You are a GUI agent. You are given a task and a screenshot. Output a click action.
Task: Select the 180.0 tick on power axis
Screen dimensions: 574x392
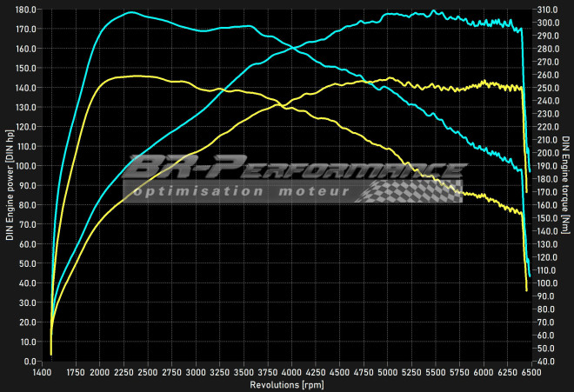[26, 9]
